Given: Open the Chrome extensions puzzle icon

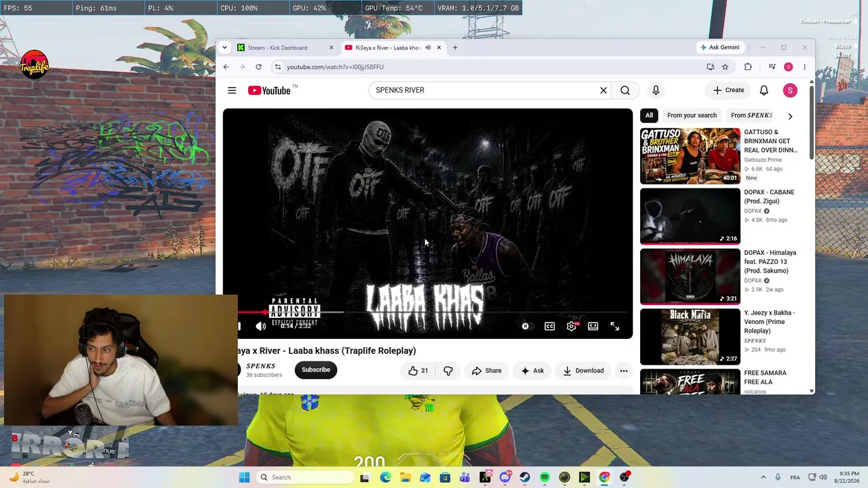Looking at the screenshot, I should click(x=748, y=67).
